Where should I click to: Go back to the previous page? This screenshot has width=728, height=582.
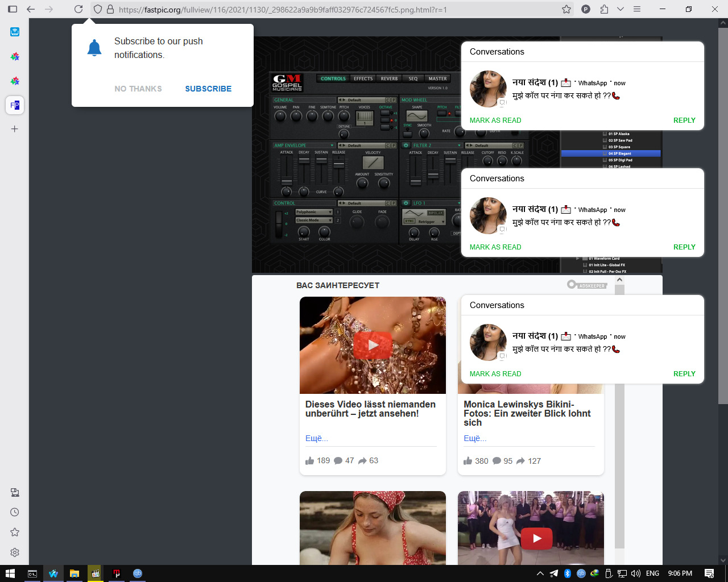coord(31,9)
